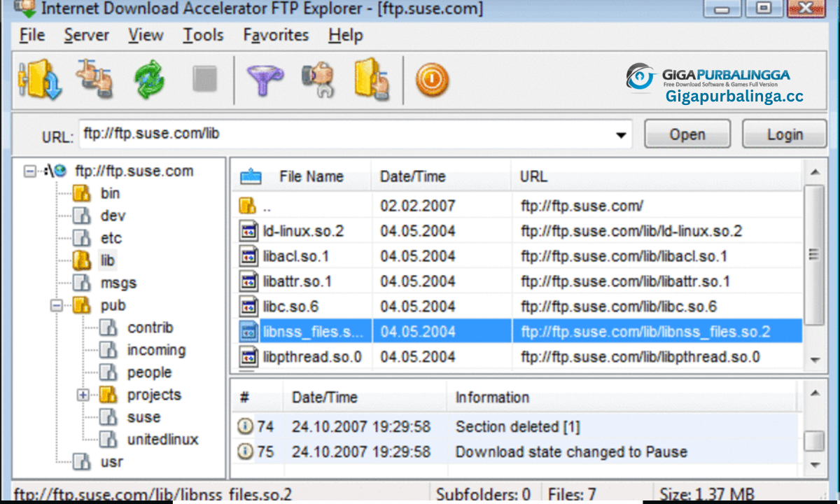Click the usr folder icon in tree
This screenshot has width=840, height=504.
coord(83,462)
